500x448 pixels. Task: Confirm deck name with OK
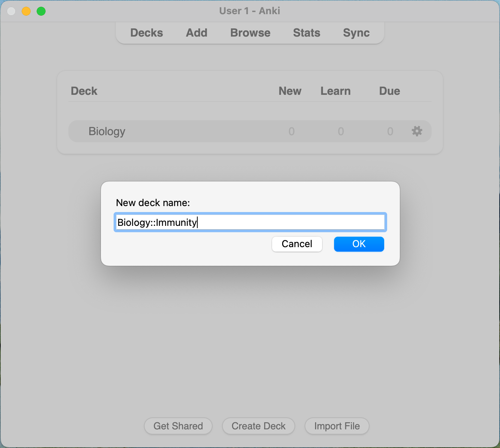coord(359,244)
